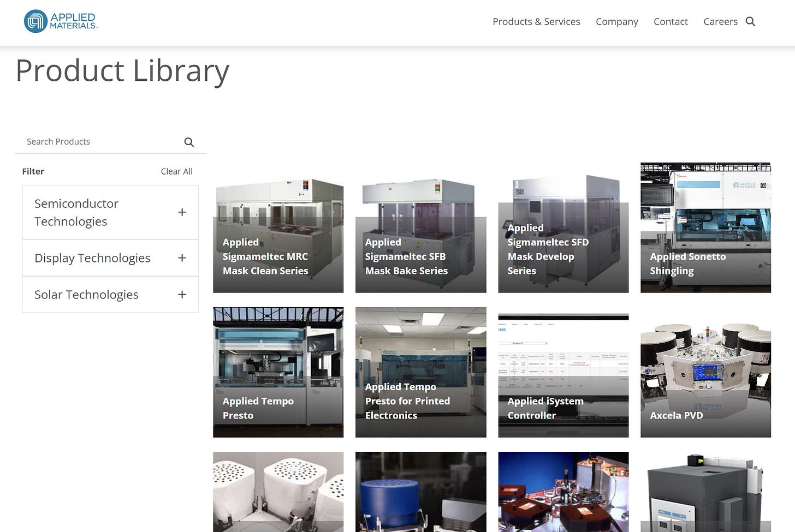Go to the Contact page

point(671,21)
